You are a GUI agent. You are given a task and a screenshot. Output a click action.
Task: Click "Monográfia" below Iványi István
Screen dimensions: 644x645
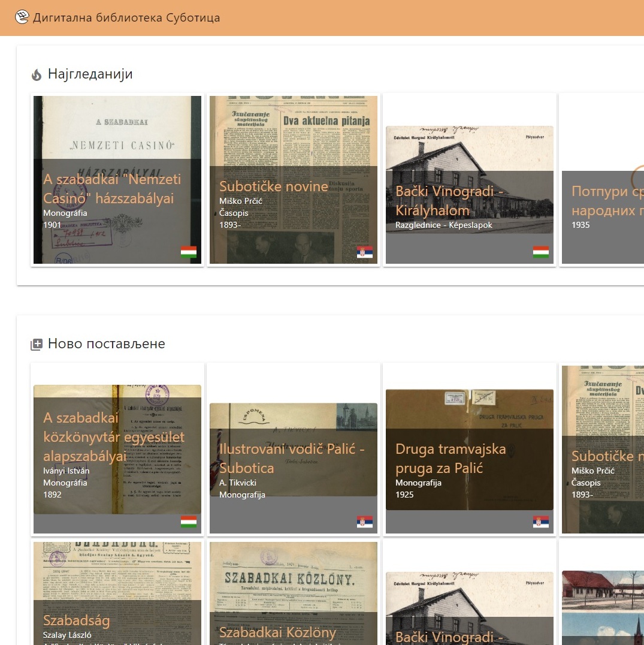[x=65, y=483]
